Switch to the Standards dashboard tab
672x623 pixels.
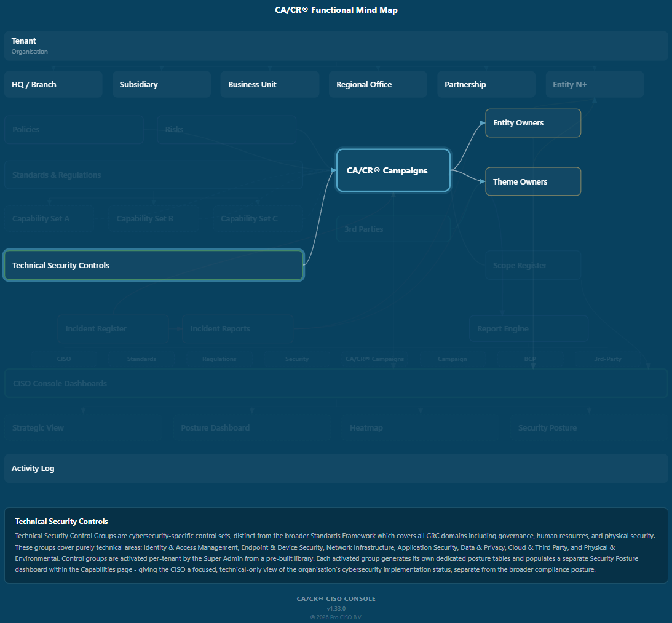pyautogui.click(x=141, y=359)
